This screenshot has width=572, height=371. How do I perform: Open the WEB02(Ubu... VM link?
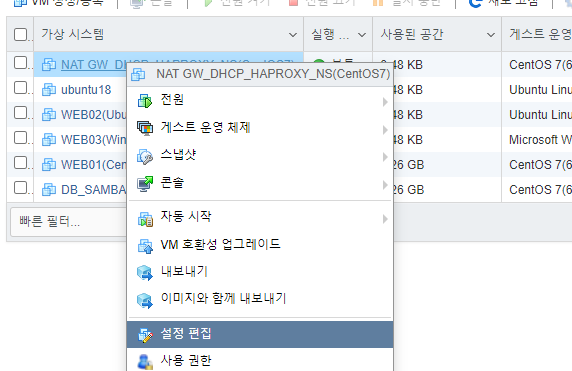pos(93,115)
